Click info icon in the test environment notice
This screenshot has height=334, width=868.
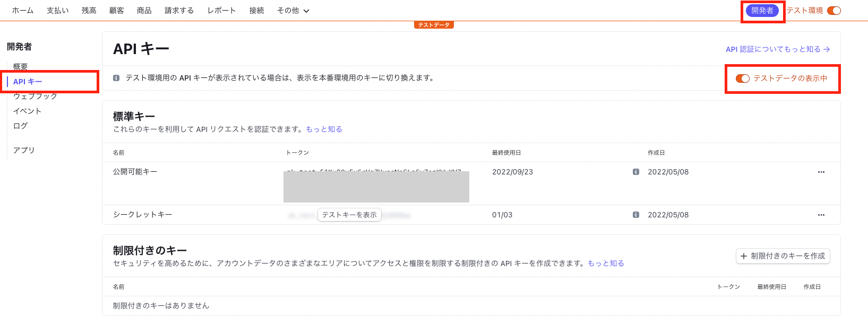click(116, 78)
